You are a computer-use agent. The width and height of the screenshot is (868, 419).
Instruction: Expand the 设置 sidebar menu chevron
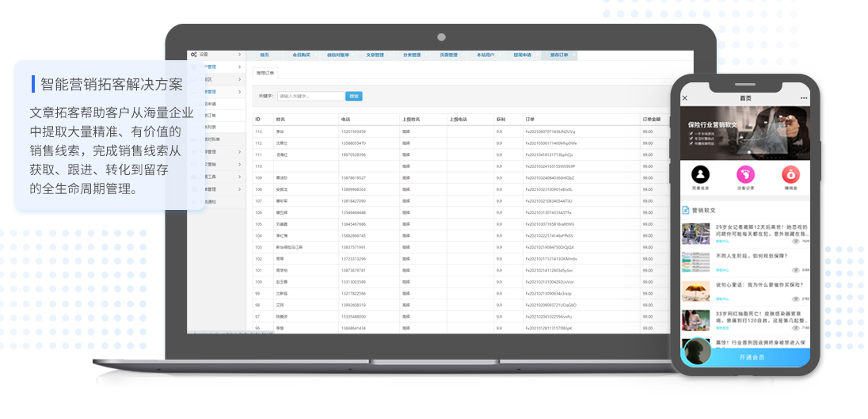coord(239,55)
